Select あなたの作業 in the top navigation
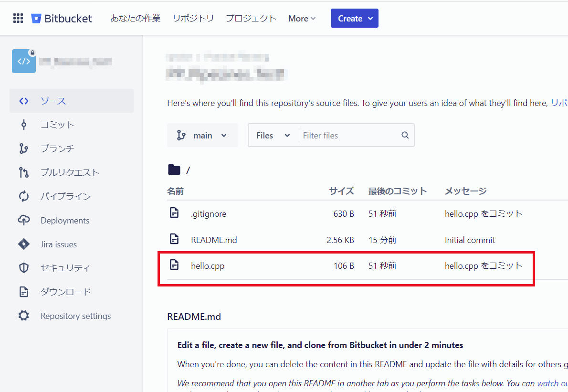This screenshot has width=568, height=392. (x=135, y=19)
